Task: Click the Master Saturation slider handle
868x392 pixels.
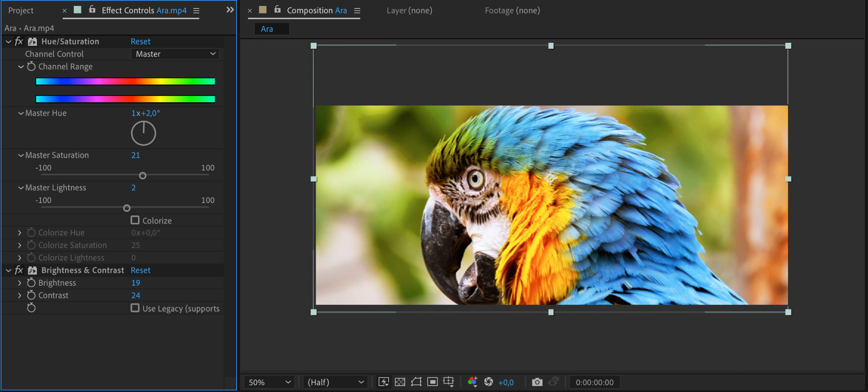Action: pos(143,175)
